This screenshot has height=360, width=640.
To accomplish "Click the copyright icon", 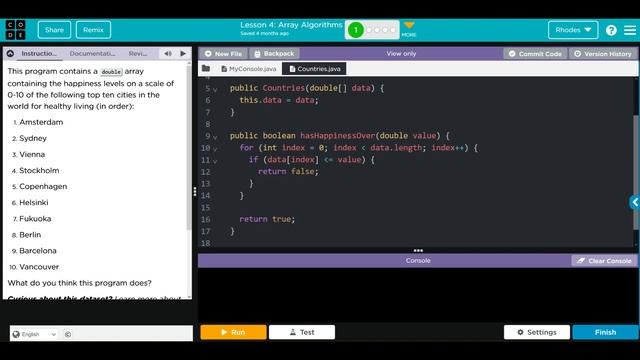I will (x=68, y=334).
